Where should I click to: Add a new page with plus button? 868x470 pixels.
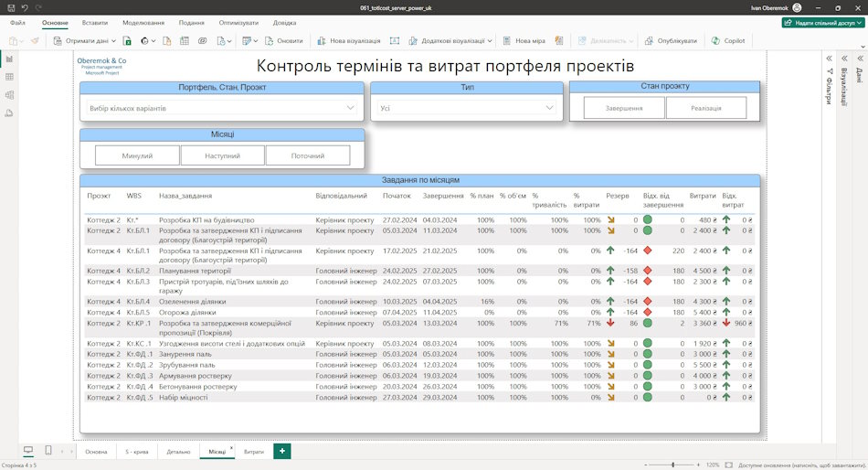282,451
